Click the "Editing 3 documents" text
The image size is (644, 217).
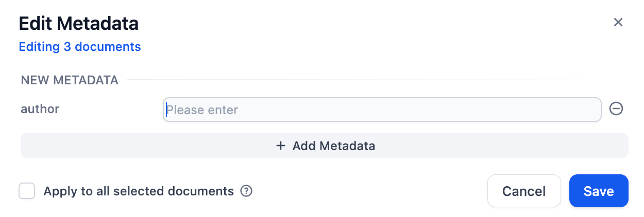tap(80, 47)
